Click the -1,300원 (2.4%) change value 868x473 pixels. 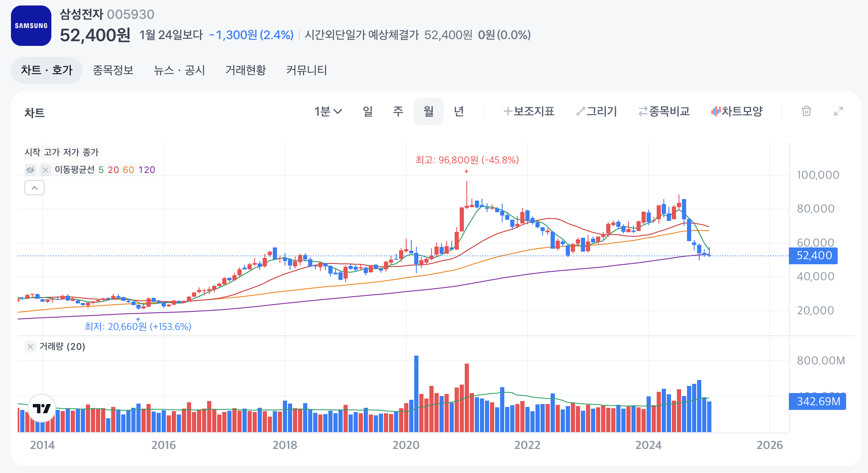pos(251,35)
